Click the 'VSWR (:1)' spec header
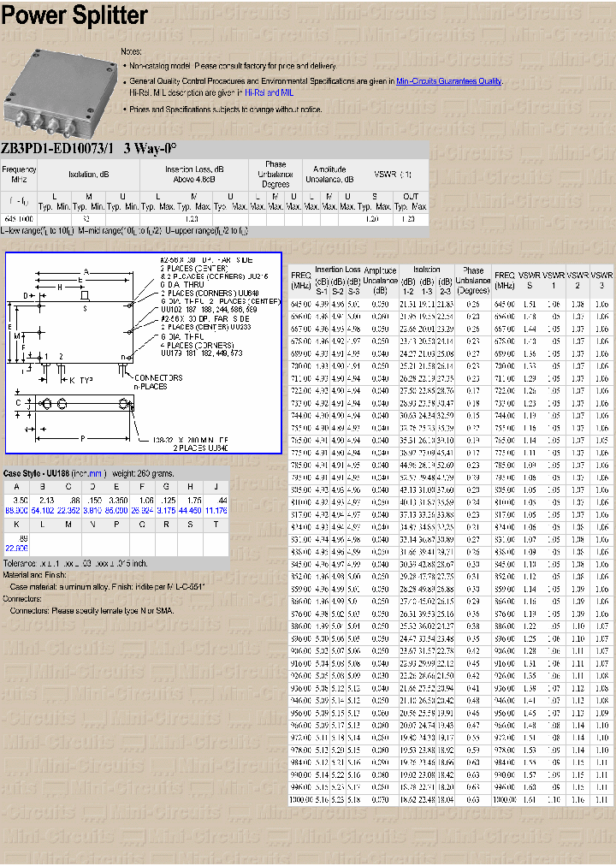Viewport: 616px width, 866px height. pos(393,175)
